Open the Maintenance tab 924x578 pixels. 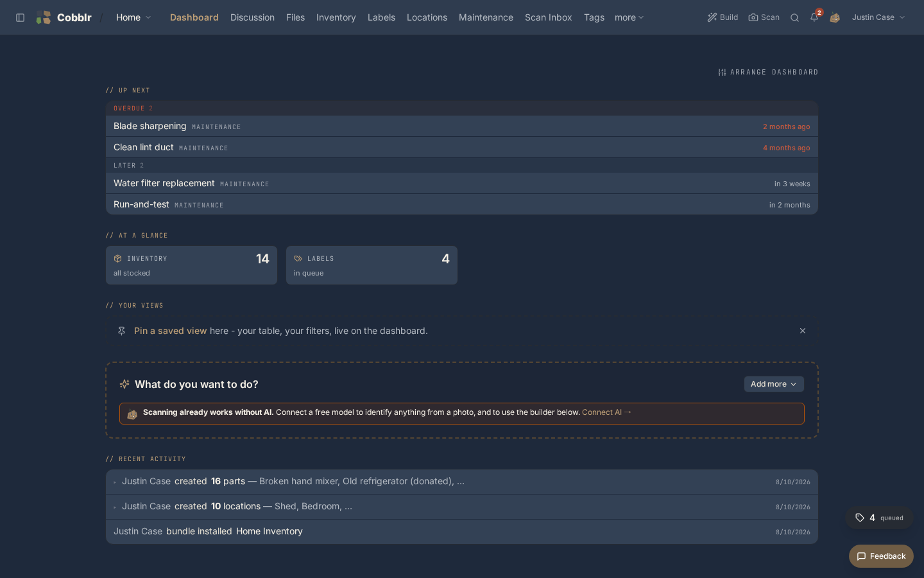[486, 17]
